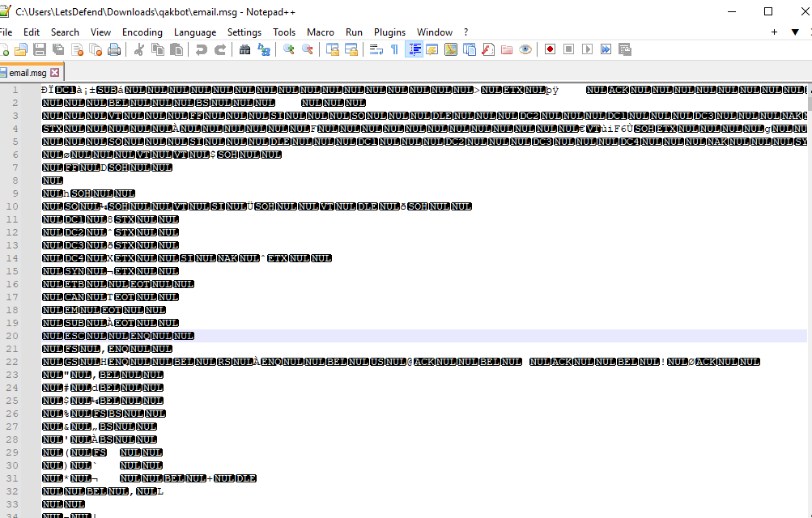Close the email.msg tab with its X
The height and width of the screenshot is (518, 812).
[54, 73]
